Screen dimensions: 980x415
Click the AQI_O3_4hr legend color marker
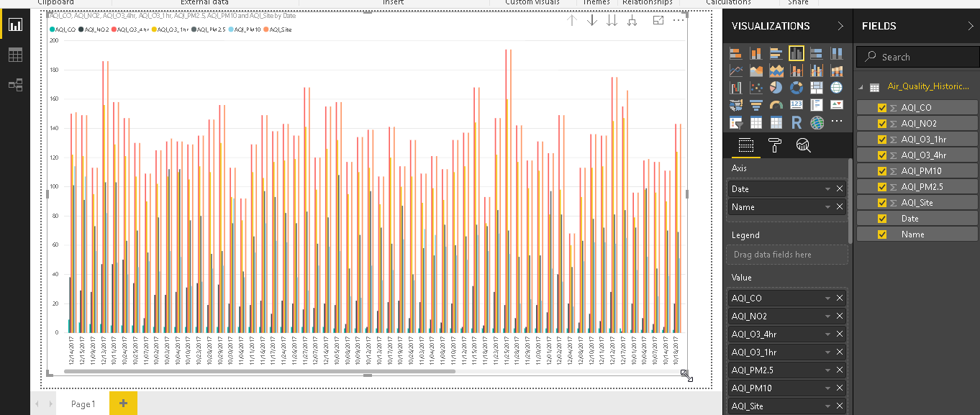point(115,29)
